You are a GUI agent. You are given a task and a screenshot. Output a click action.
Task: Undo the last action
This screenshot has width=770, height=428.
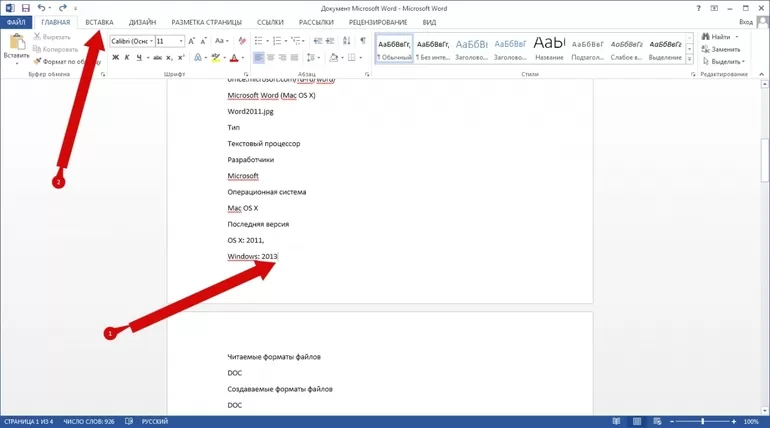point(41,8)
